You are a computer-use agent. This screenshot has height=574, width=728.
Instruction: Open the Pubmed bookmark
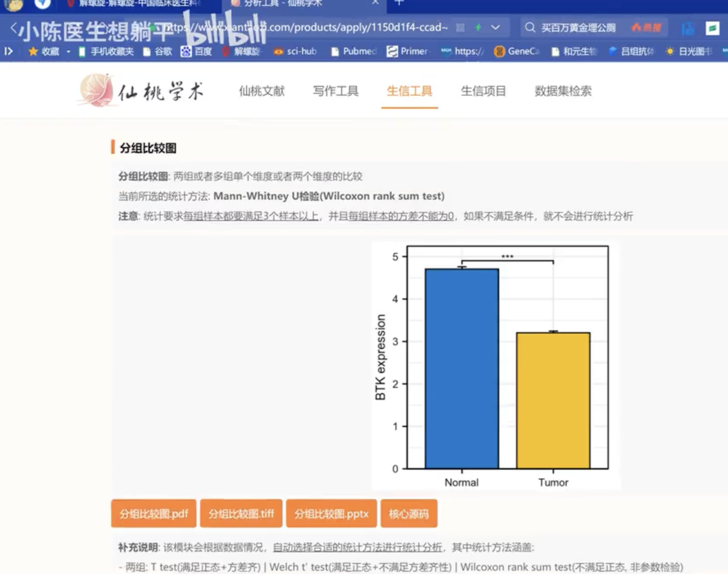click(354, 51)
